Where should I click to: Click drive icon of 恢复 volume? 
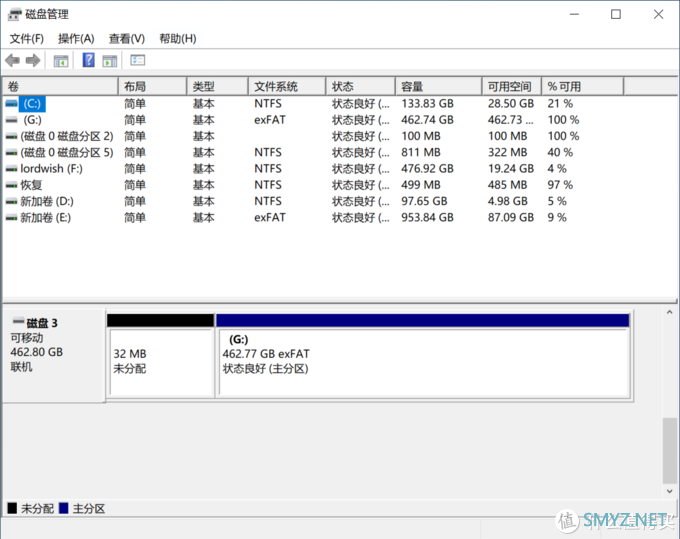(x=12, y=186)
